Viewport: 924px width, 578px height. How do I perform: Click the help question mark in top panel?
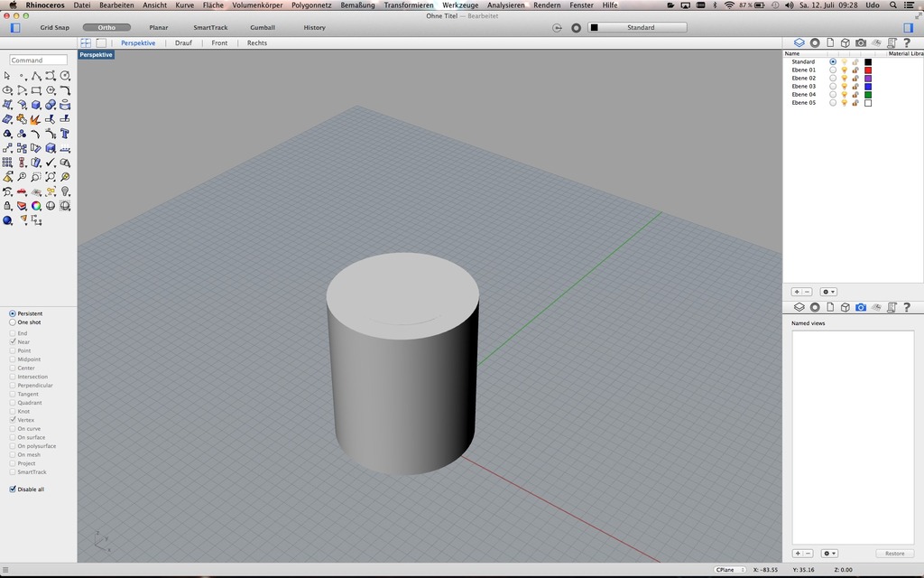pyautogui.click(x=907, y=42)
